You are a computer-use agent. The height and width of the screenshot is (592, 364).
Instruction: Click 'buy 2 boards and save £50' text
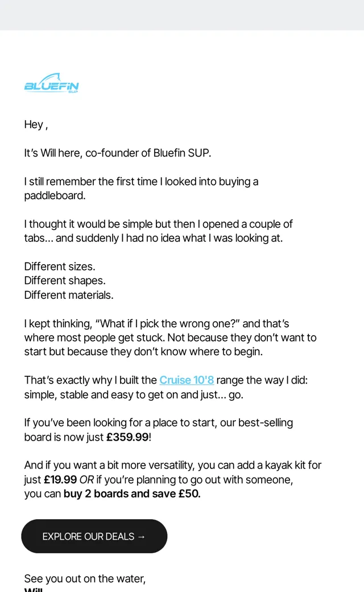click(x=132, y=494)
